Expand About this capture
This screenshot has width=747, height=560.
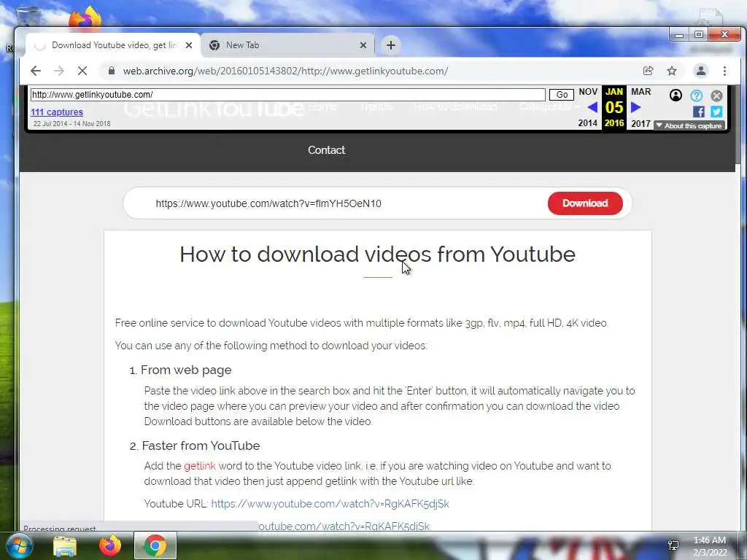[x=689, y=125]
